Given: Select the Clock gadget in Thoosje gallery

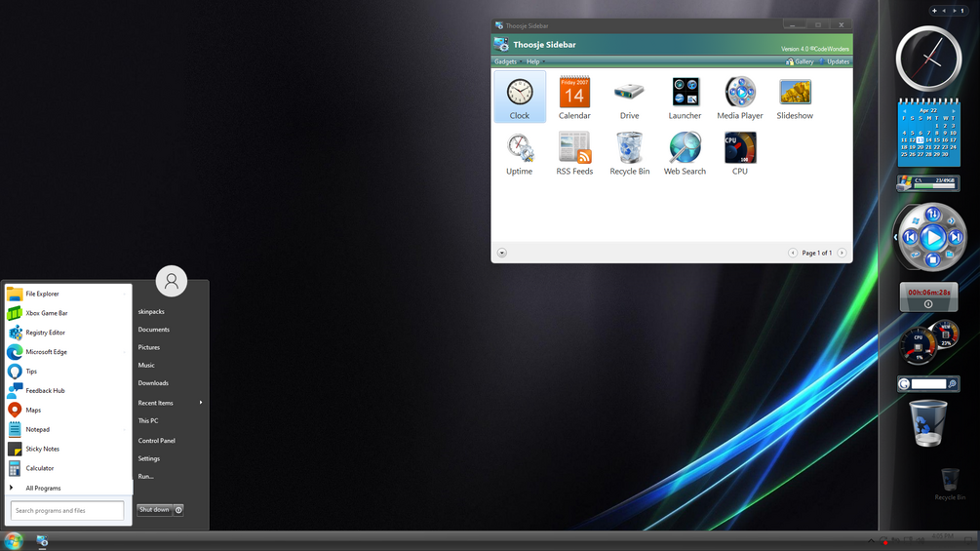Looking at the screenshot, I should (520, 97).
